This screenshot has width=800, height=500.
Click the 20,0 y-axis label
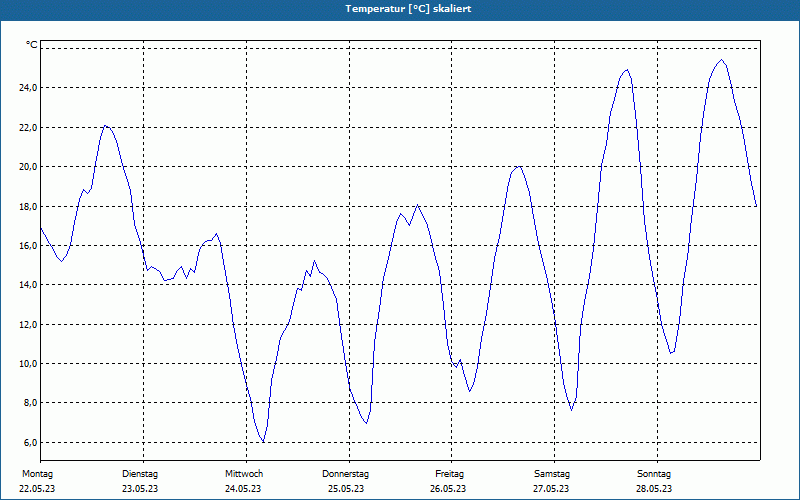click(x=28, y=166)
